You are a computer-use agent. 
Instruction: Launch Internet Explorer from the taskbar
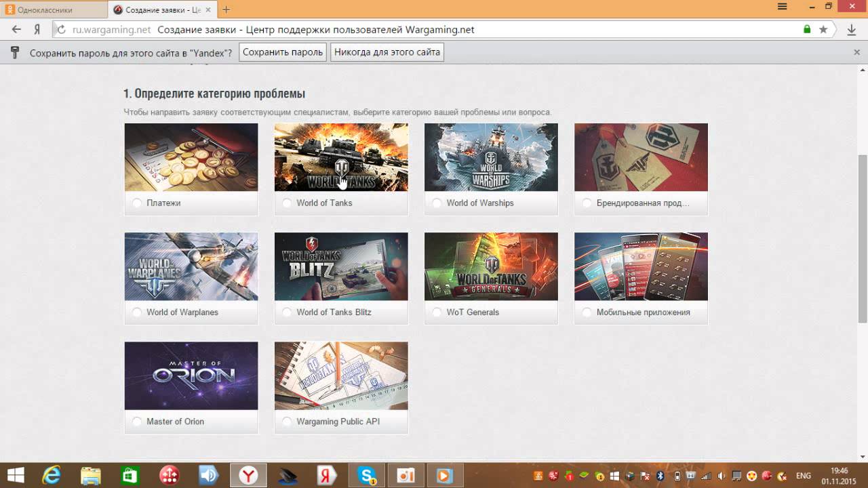(x=52, y=475)
